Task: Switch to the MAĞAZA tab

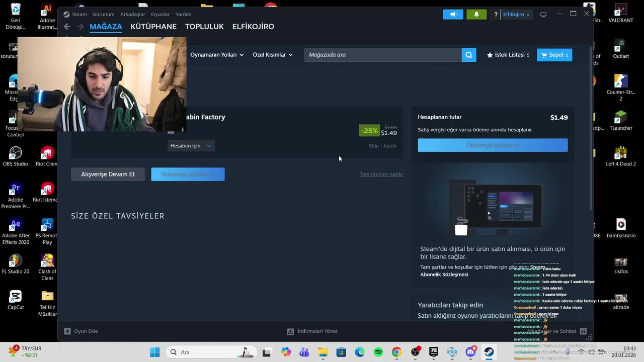Action: [106, 27]
